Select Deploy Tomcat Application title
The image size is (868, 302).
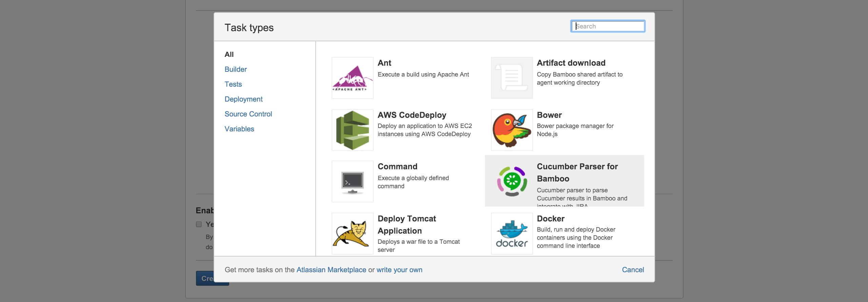tap(407, 225)
